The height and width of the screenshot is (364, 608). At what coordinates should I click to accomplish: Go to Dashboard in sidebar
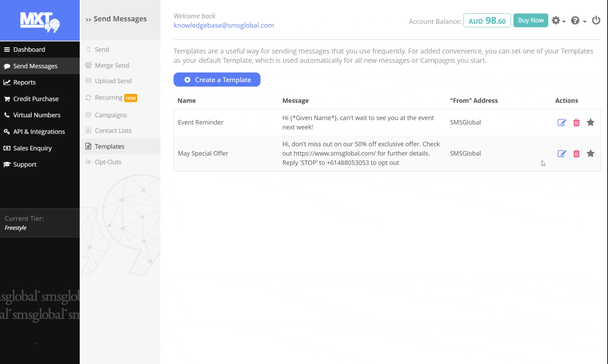29,49
